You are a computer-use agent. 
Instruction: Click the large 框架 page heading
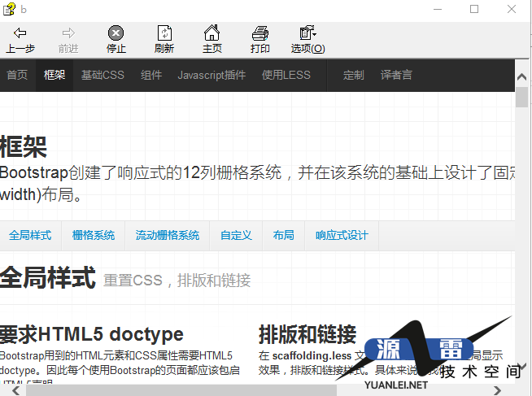23,147
